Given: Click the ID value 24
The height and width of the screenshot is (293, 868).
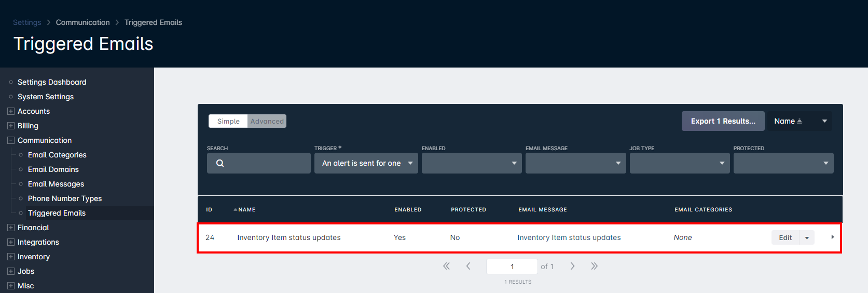Looking at the screenshot, I should [210, 237].
